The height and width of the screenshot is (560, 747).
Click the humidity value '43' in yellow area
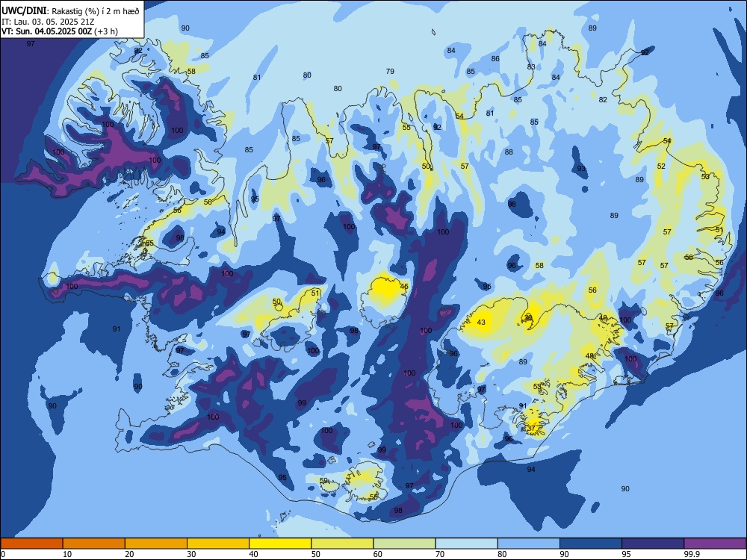pyautogui.click(x=481, y=323)
